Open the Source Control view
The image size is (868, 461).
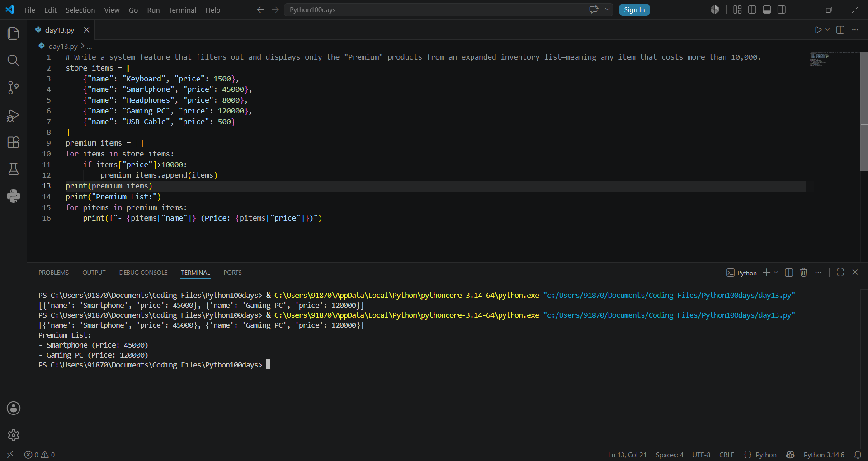[14, 88]
